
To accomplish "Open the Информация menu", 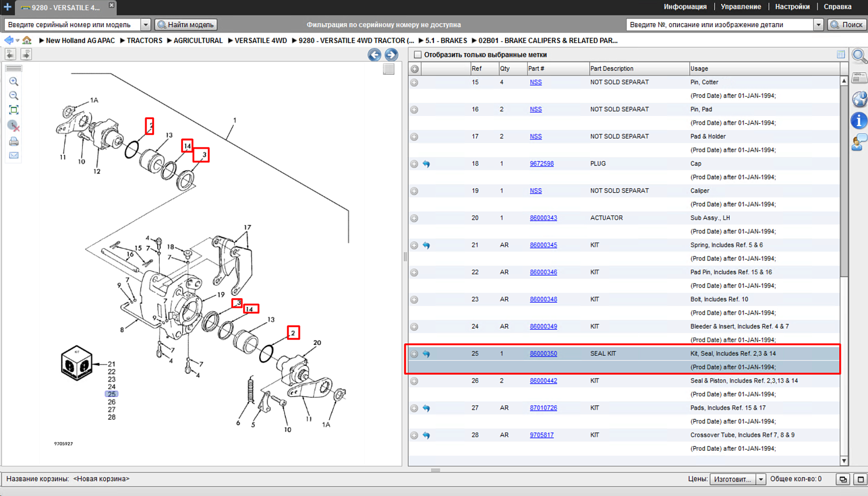I will point(685,7).
